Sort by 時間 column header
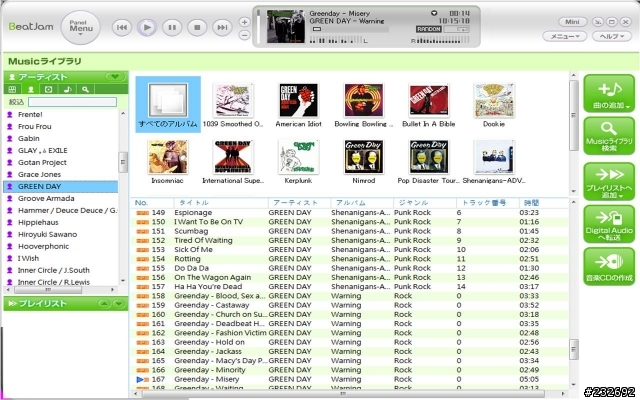 point(544,202)
